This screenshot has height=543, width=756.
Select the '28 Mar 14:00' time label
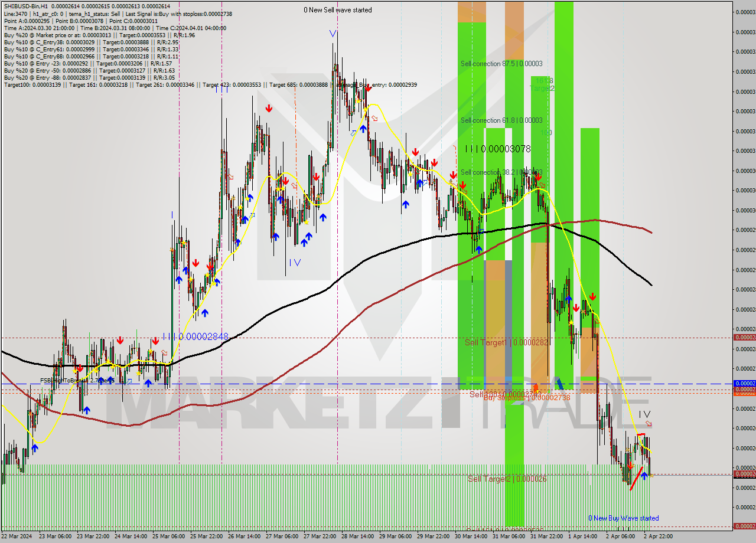tap(359, 537)
